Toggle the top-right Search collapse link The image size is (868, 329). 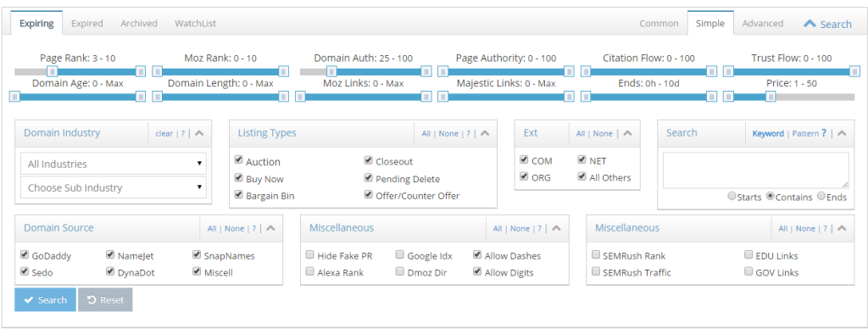point(827,24)
